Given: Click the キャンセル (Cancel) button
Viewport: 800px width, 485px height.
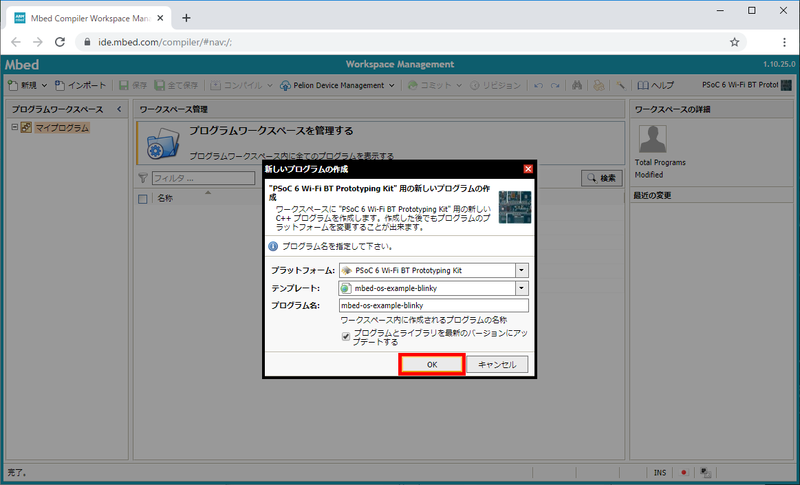Looking at the screenshot, I should click(x=497, y=365).
